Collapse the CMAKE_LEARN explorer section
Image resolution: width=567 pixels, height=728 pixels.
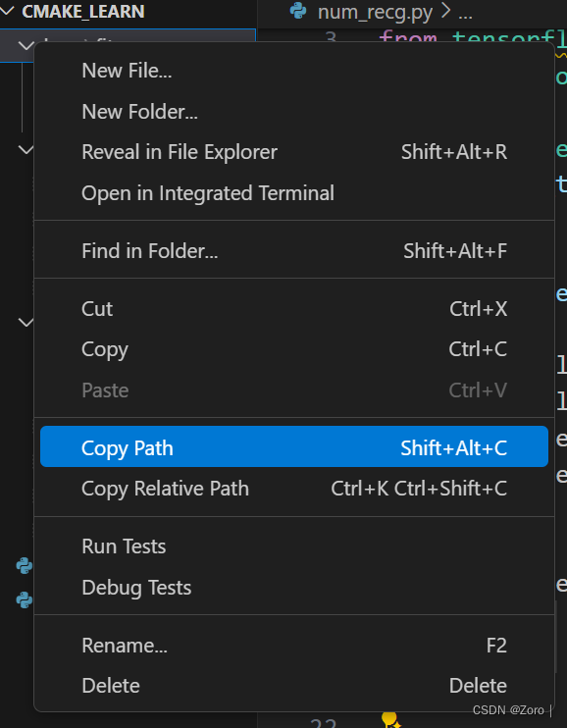pos(8,11)
